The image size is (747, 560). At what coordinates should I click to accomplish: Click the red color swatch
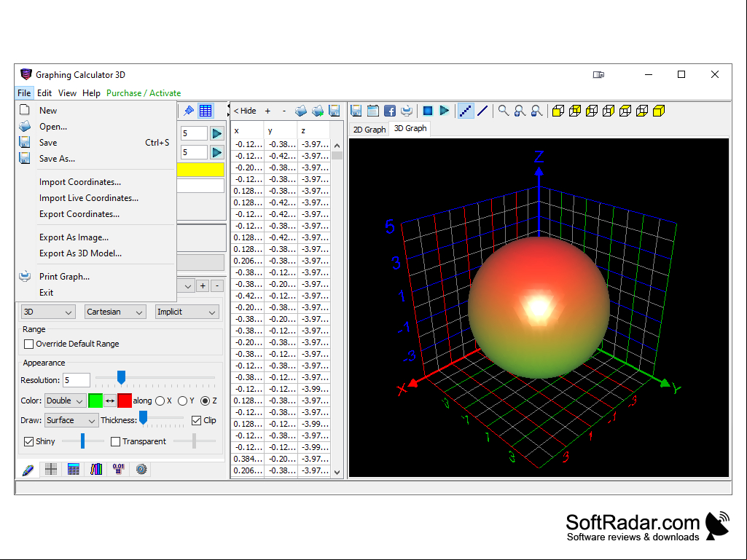point(125,401)
